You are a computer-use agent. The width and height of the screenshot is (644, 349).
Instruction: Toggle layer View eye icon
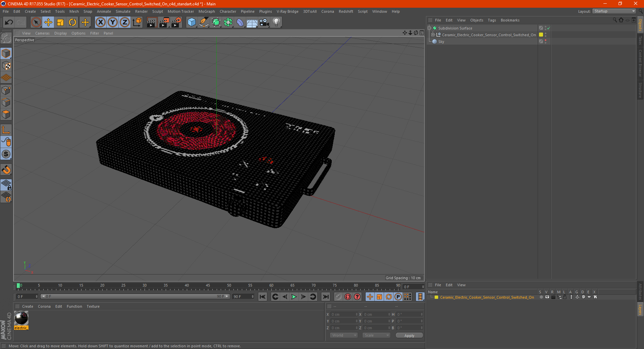click(x=547, y=297)
